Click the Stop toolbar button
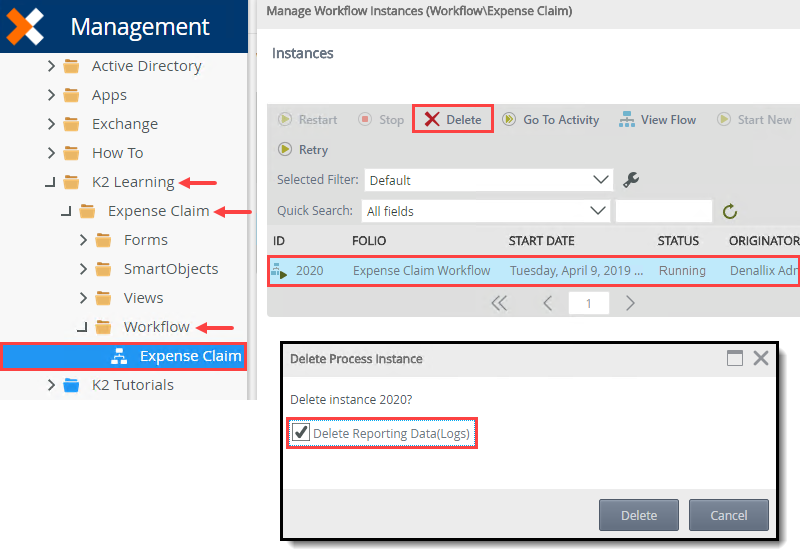Screen dimensions: 800x556 pos(381,119)
